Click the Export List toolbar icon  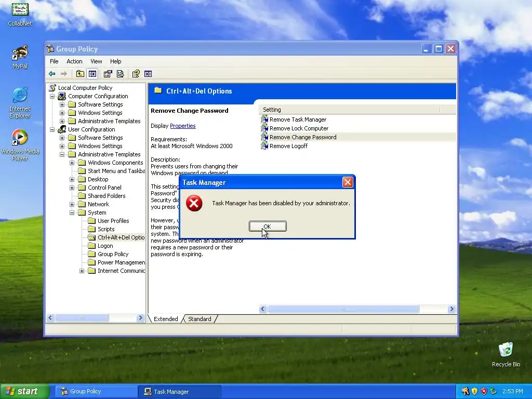point(120,74)
